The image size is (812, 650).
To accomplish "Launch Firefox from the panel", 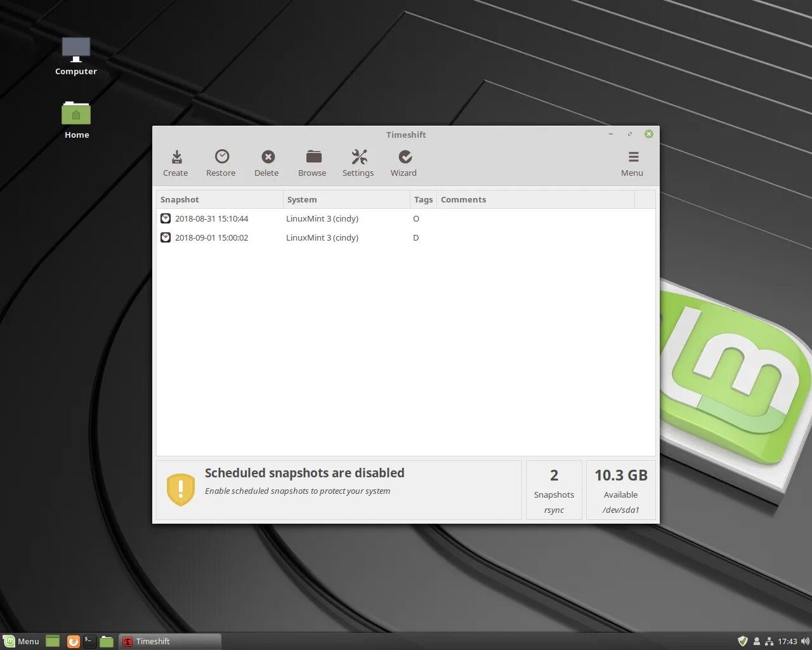I will [74, 641].
